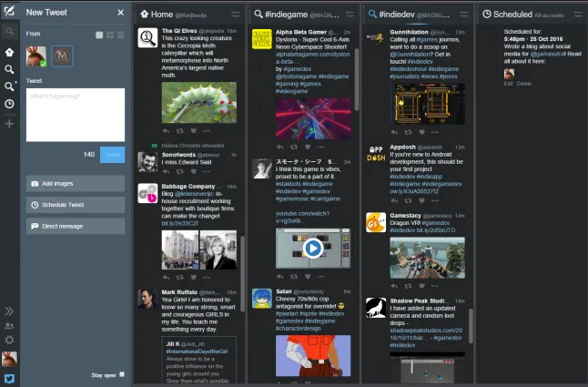Toggle the Stay open checkbox
This screenshot has height=387, width=588.
click(122, 374)
